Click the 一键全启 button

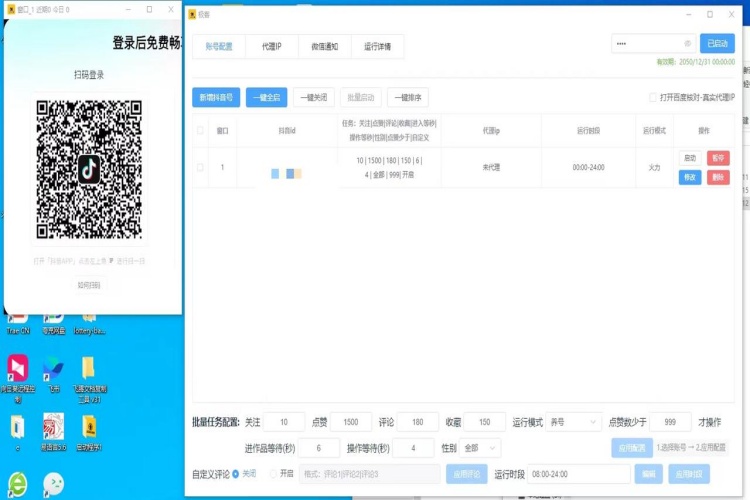(x=266, y=98)
